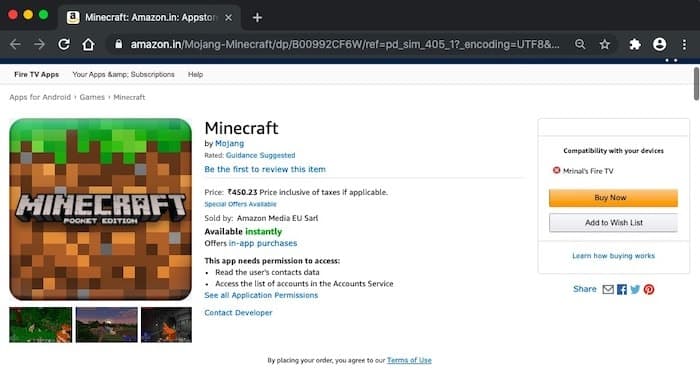Click the Minecraft breadcrumb
Viewport: 700px width, 374px height.
pos(129,97)
